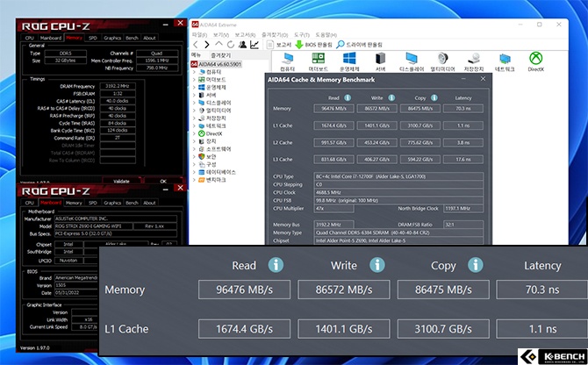The image size is (588, 365).
Task: Close the AIDA64 Cache & Memory Benchmark window
Action: point(483,79)
